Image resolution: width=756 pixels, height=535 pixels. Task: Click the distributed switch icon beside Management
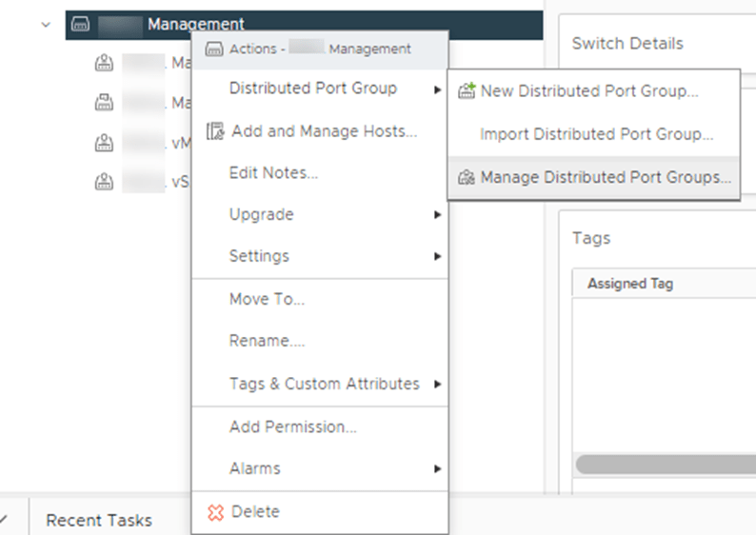tap(81, 25)
